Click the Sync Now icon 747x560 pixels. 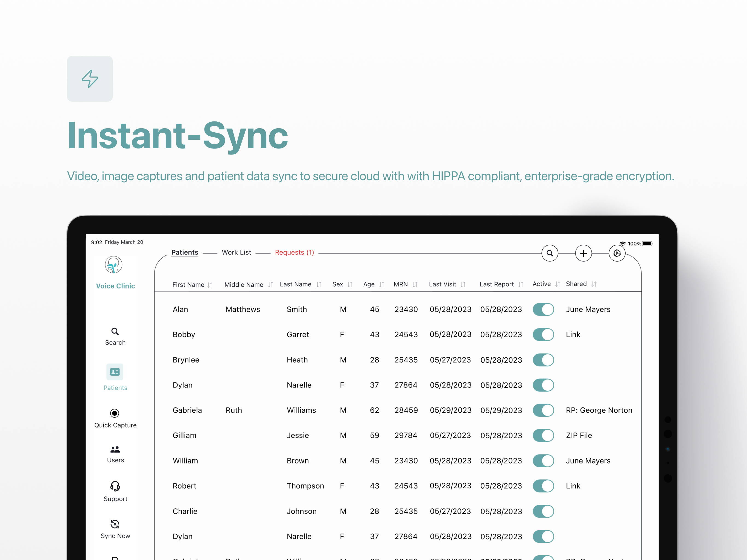tap(115, 524)
